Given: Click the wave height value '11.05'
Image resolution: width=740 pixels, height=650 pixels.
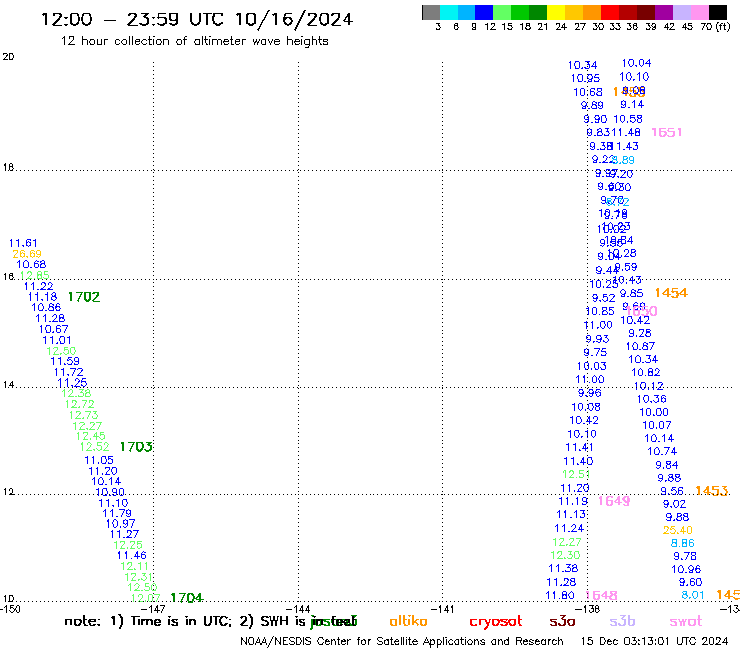Looking at the screenshot, I should click(x=99, y=460).
